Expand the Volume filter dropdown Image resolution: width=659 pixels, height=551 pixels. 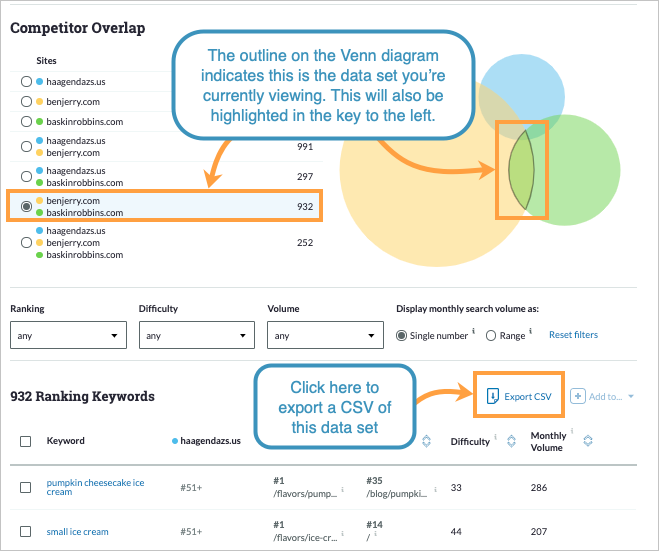[325, 336]
